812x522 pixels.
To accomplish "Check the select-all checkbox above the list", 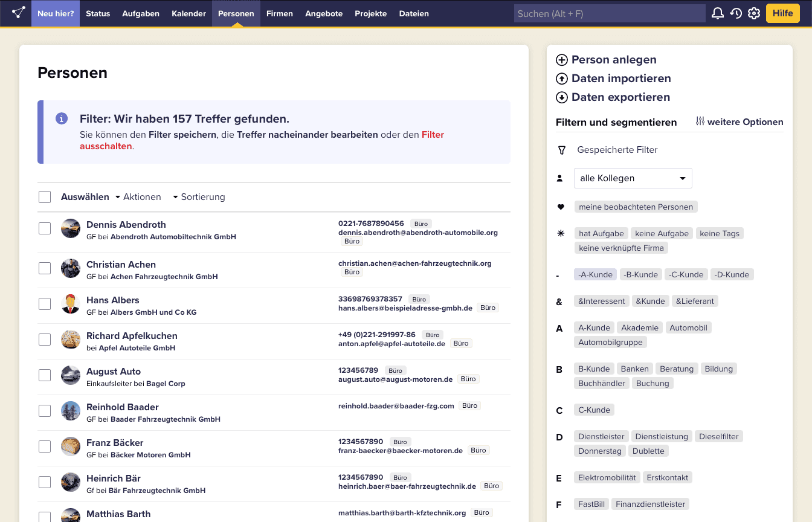I will (45, 196).
